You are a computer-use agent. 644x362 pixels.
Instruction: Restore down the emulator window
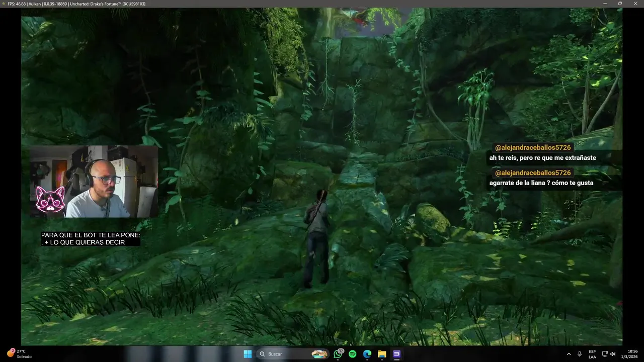(x=620, y=4)
